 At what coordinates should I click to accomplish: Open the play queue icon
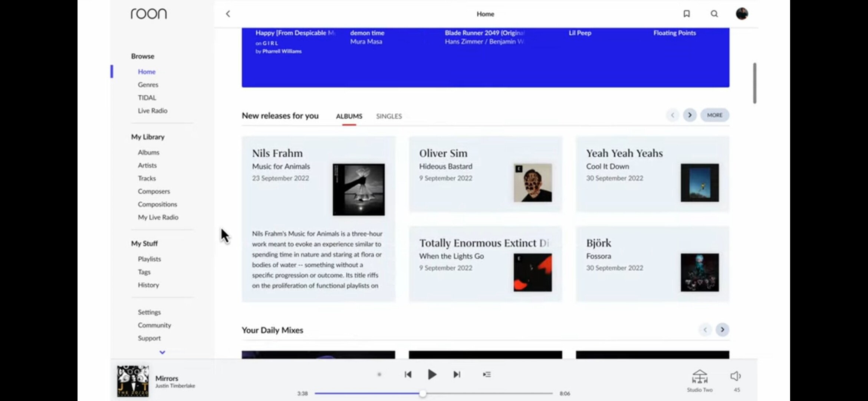click(487, 374)
